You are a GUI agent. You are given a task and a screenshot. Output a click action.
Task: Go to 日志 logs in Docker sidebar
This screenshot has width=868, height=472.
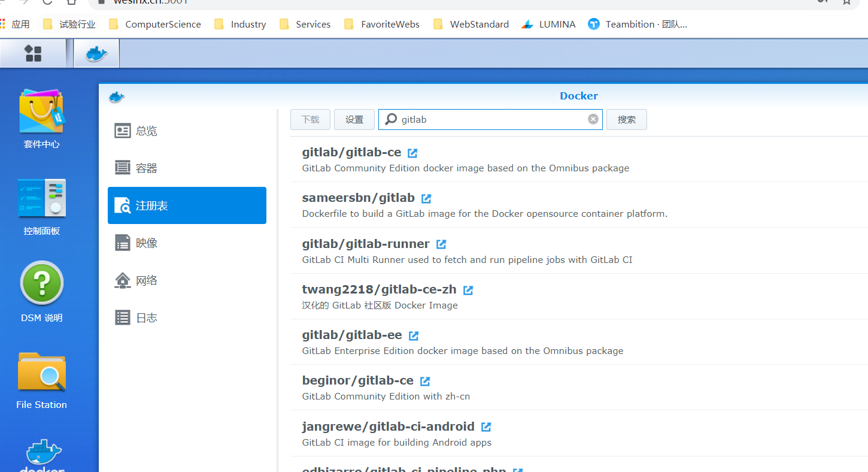coord(187,317)
